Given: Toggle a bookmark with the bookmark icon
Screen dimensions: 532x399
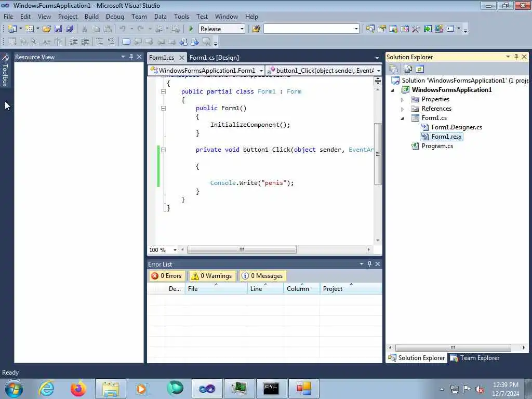Looking at the screenshot, I should coord(126,42).
